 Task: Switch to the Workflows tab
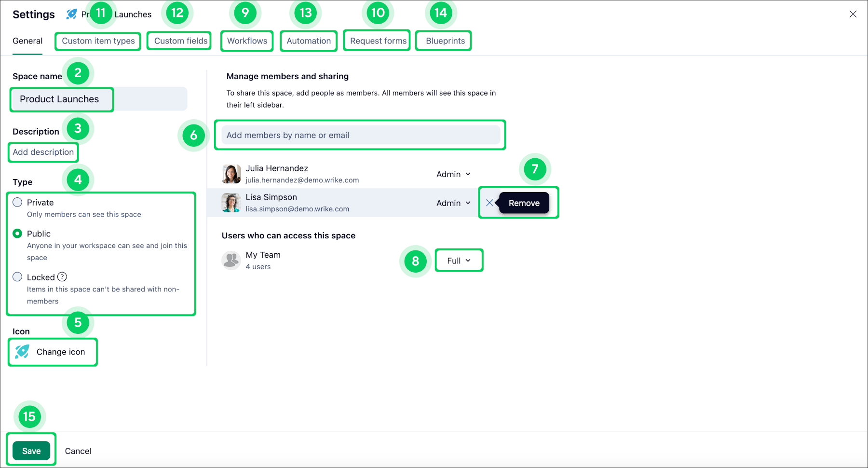[247, 41]
